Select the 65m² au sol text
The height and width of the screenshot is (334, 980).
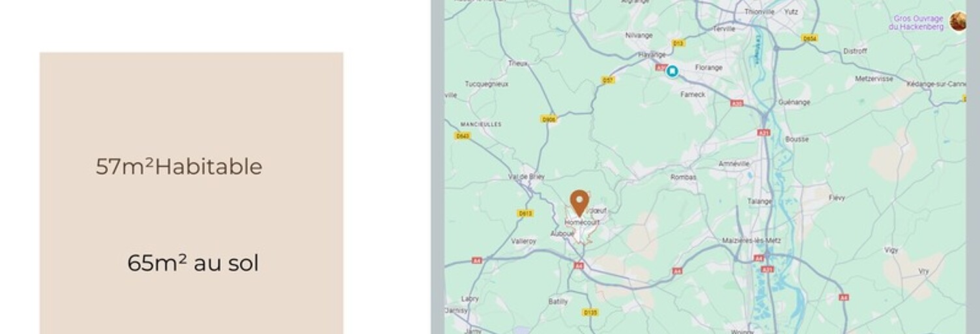tap(193, 264)
